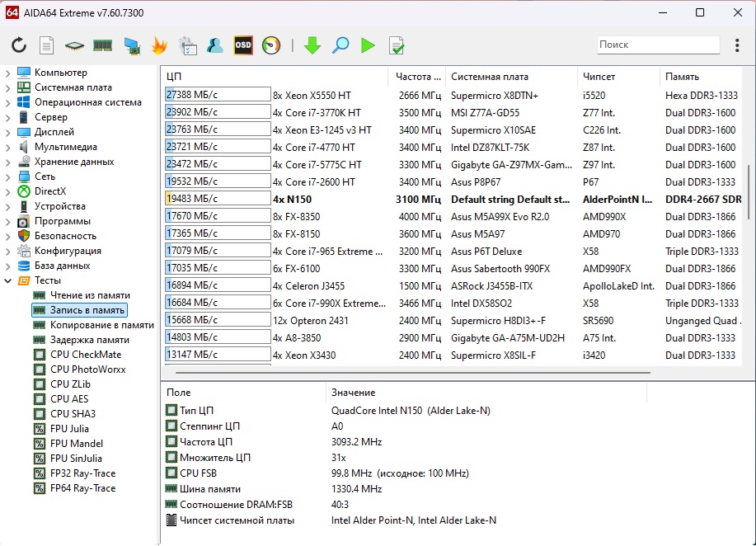This screenshot has width=756, height=546.
Task: Expand the Сервер tree node
Action: pyautogui.click(x=7, y=117)
